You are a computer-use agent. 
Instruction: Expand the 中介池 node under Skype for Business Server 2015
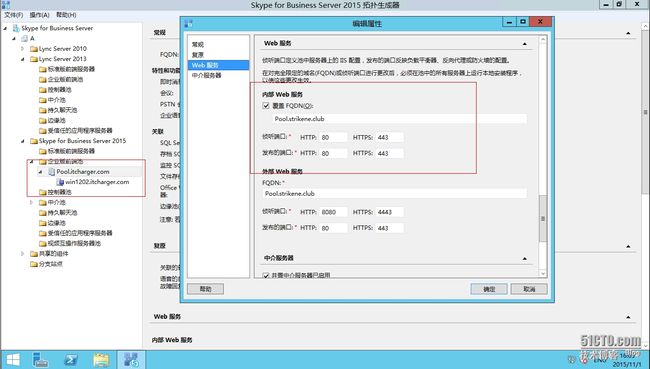pyautogui.click(x=32, y=203)
